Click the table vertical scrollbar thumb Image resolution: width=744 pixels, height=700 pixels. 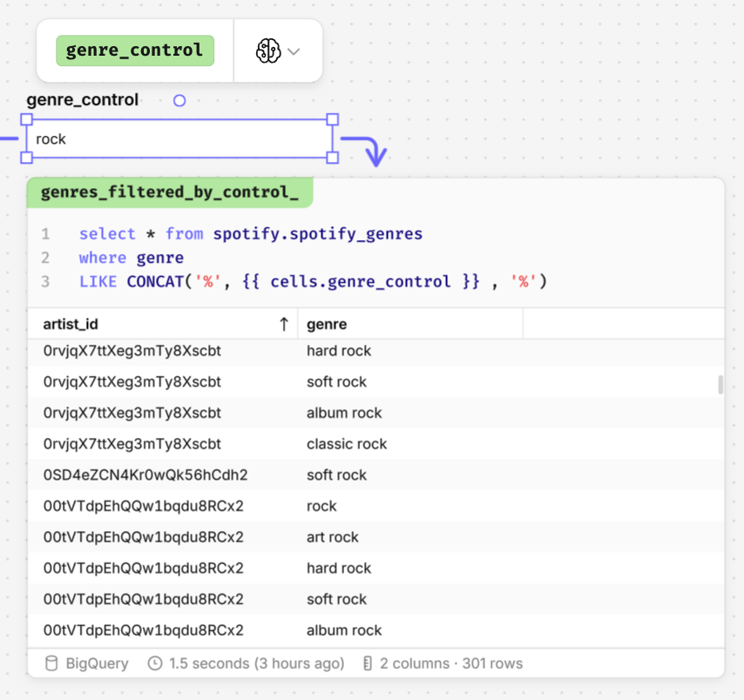tap(720, 385)
